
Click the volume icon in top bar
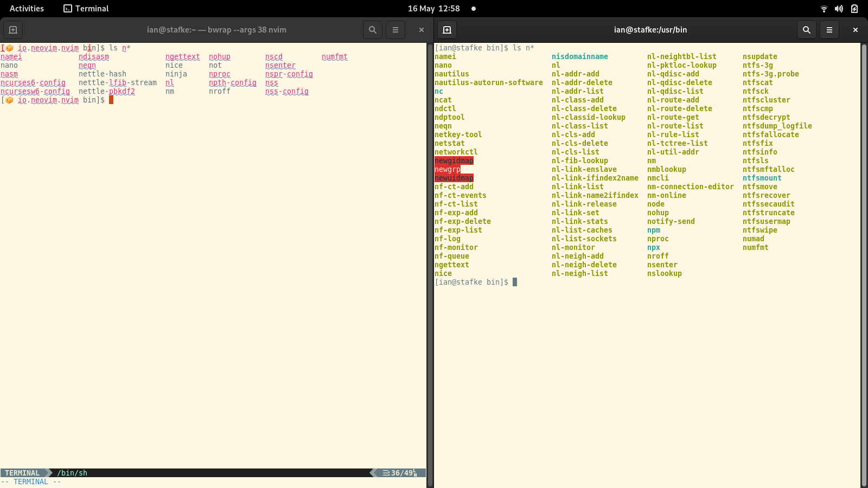tap(839, 9)
